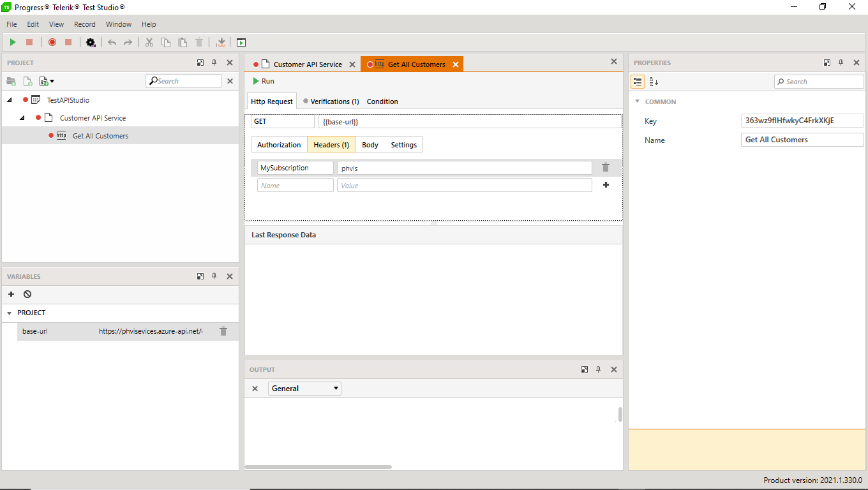Sort Properties alphabetically with A-Z icon
Viewport: 868px width, 490px height.
654,82
